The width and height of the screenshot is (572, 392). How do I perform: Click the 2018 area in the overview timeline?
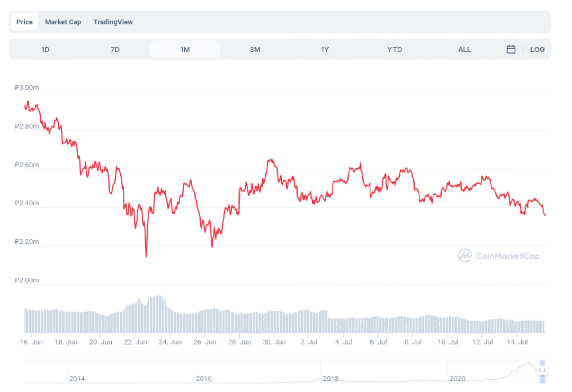click(331, 378)
